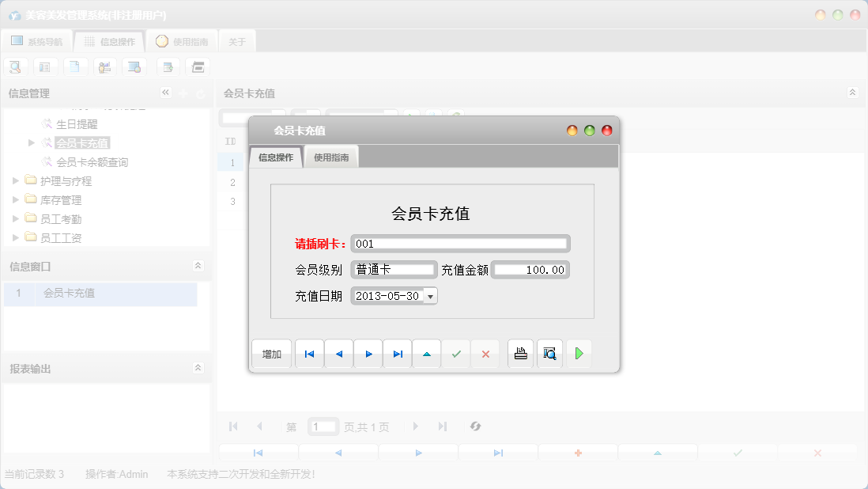Expand the 护理与疗程 tree folder

point(14,180)
